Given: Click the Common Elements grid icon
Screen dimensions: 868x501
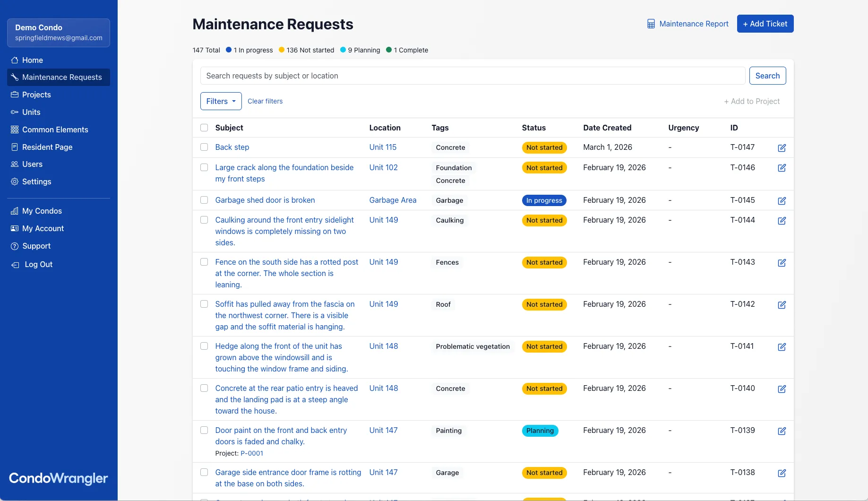Looking at the screenshot, I should pyautogui.click(x=15, y=130).
